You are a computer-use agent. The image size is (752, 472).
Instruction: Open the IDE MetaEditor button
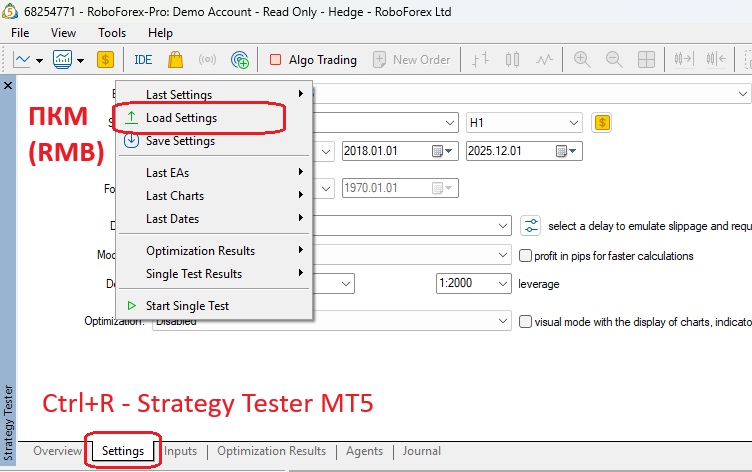[x=143, y=60]
